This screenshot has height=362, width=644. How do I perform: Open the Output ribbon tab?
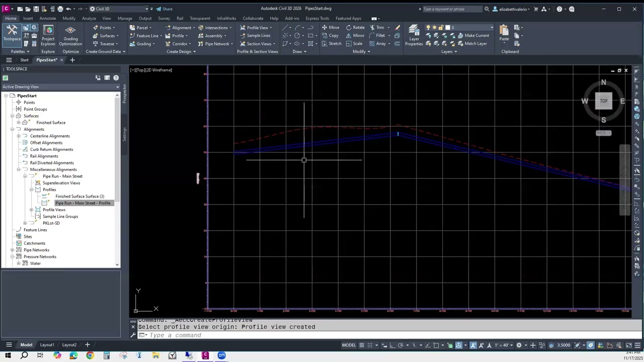click(x=145, y=19)
